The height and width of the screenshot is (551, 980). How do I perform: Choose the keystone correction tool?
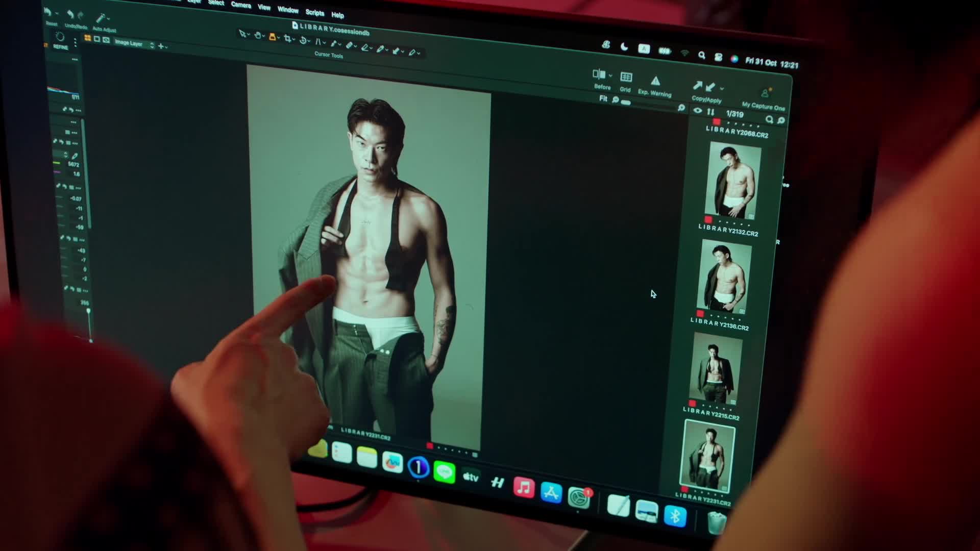pos(318,41)
